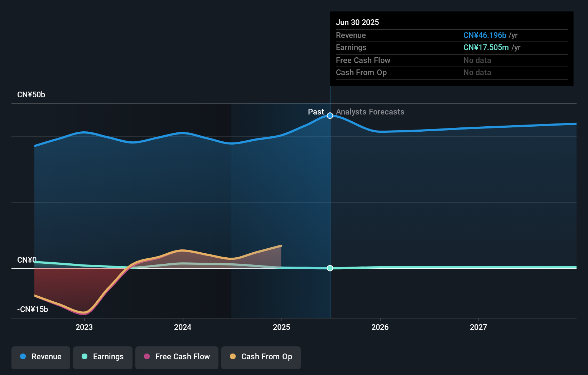Click the 2025 axis label
Screen dimensions: 588x375
(281, 327)
